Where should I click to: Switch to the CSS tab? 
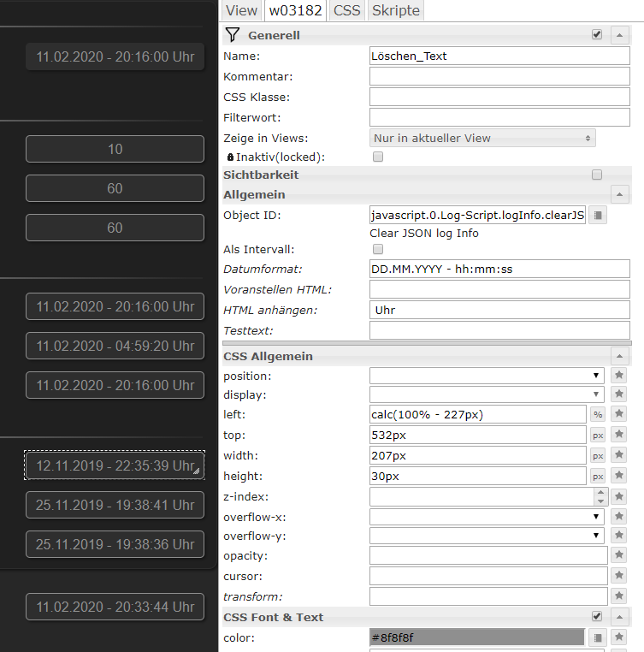click(346, 10)
